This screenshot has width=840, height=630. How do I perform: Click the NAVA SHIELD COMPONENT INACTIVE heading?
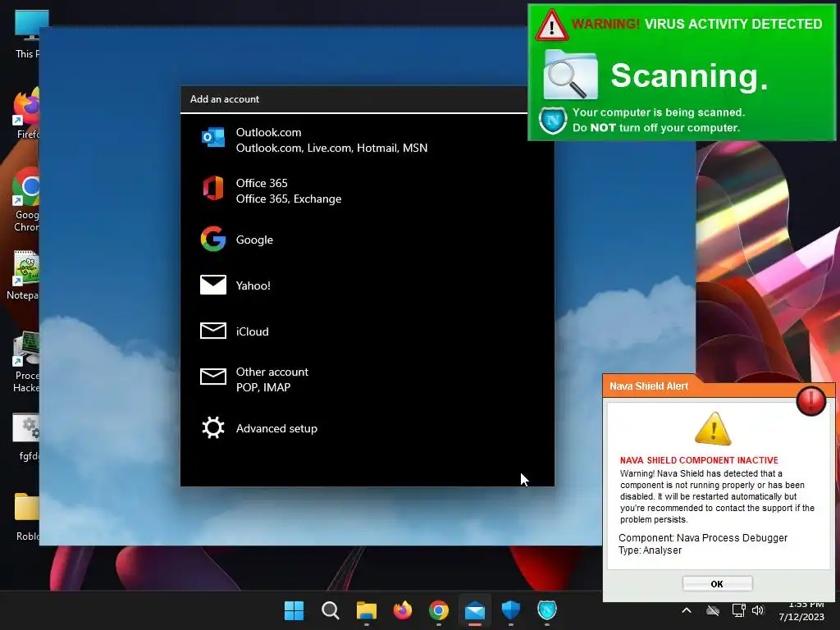coord(699,460)
